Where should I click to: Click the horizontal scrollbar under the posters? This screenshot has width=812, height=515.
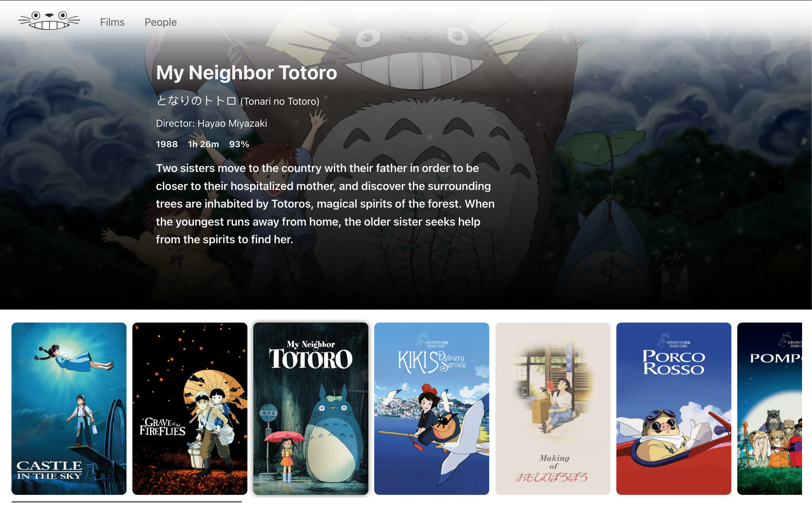(126, 502)
